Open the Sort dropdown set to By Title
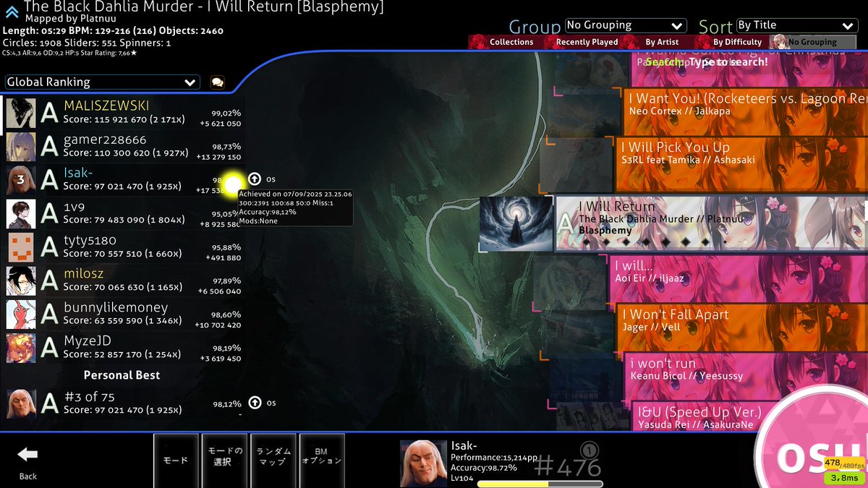Image resolution: width=868 pixels, height=488 pixels. click(796, 25)
